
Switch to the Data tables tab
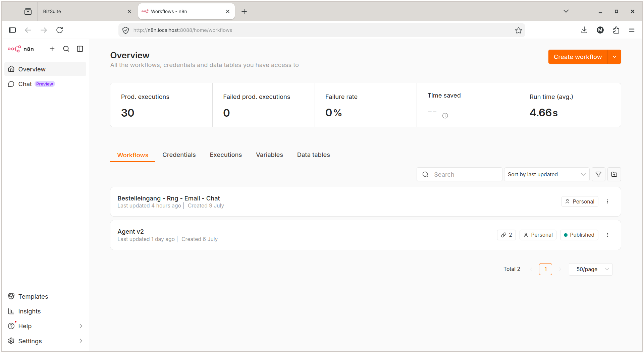coord(314,155)
